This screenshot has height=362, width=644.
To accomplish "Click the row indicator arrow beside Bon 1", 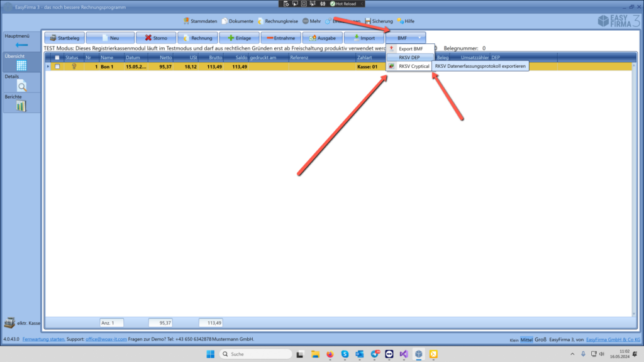I will point(48,67).
